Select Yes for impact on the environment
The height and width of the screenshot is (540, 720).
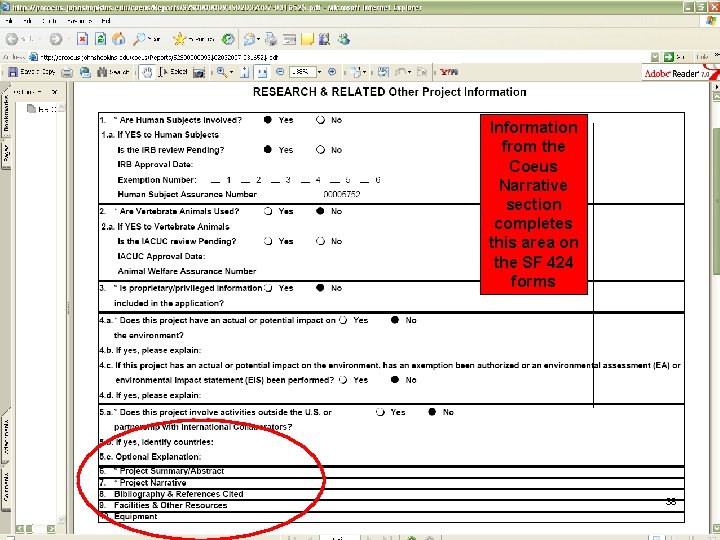tap(343, 320)
